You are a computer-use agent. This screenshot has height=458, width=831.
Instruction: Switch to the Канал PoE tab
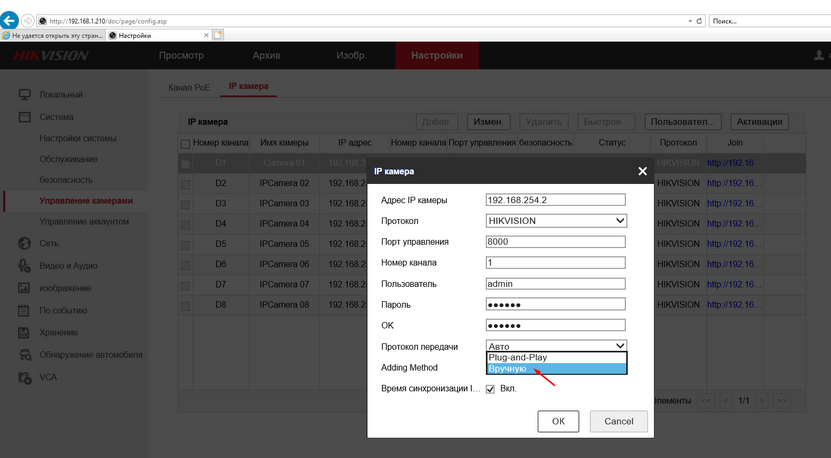189,87
